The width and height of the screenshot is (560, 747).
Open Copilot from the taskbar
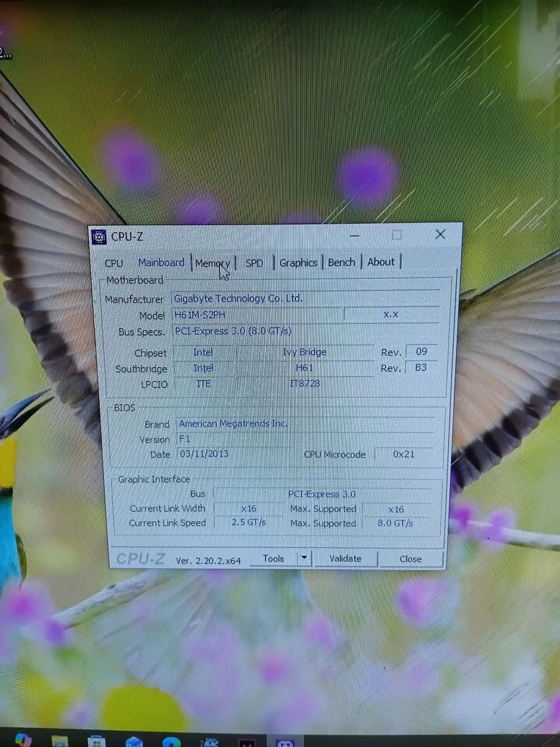[23, 740]
